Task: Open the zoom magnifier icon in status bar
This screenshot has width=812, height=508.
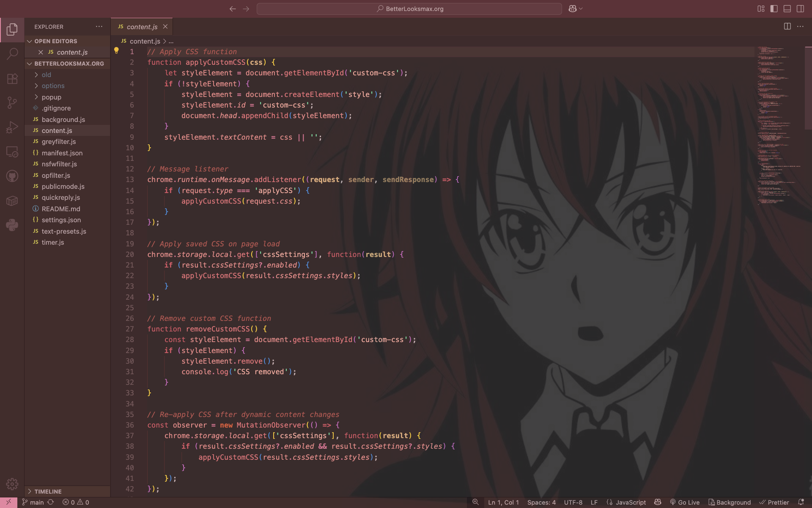Action: [475, 502]
